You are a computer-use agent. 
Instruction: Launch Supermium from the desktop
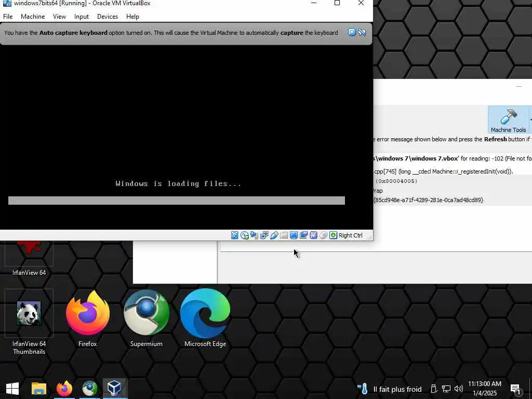coord(146,319)
